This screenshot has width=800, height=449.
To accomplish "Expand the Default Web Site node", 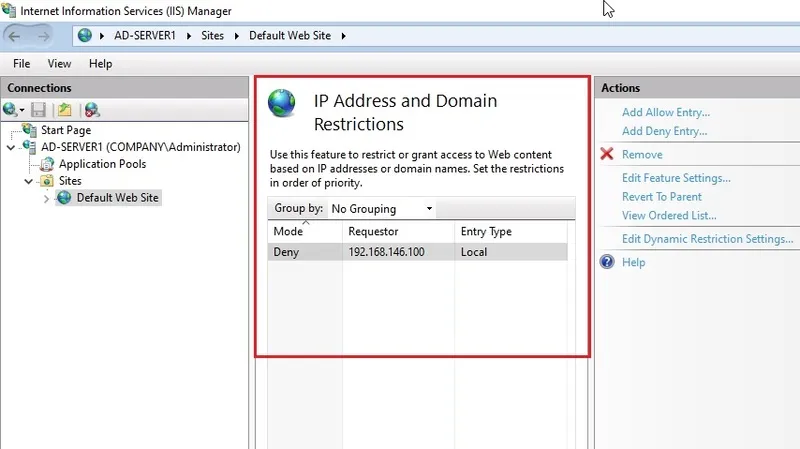I will tap(46, 198).
